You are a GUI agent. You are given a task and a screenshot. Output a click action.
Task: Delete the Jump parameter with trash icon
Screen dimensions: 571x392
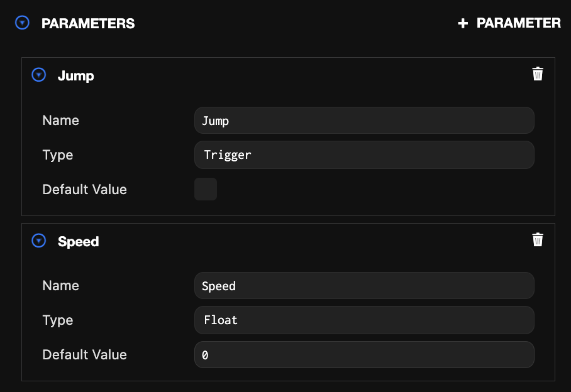click(538, 74)
